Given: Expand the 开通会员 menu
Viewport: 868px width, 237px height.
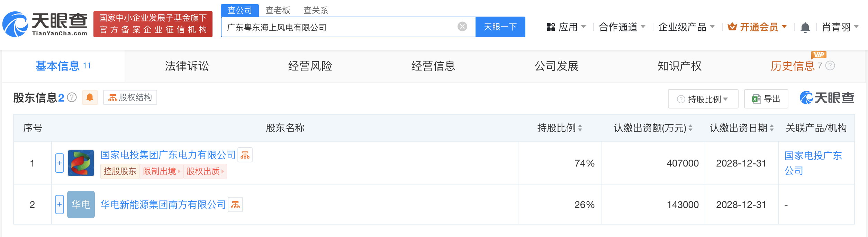Looking at the screenshot, I should click(x=757, y=27).
